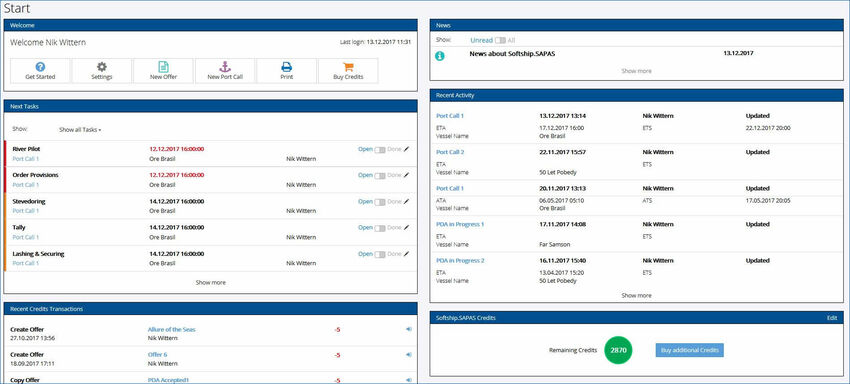Edit the Tally task pencil icon
The width and height of the screenshot is (850, 384).
pyautogui.click(x=407, y=228)
